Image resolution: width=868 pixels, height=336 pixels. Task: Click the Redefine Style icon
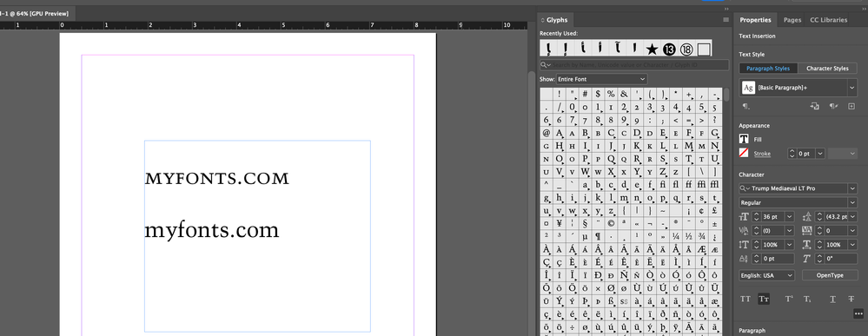(x=814, y=106)
